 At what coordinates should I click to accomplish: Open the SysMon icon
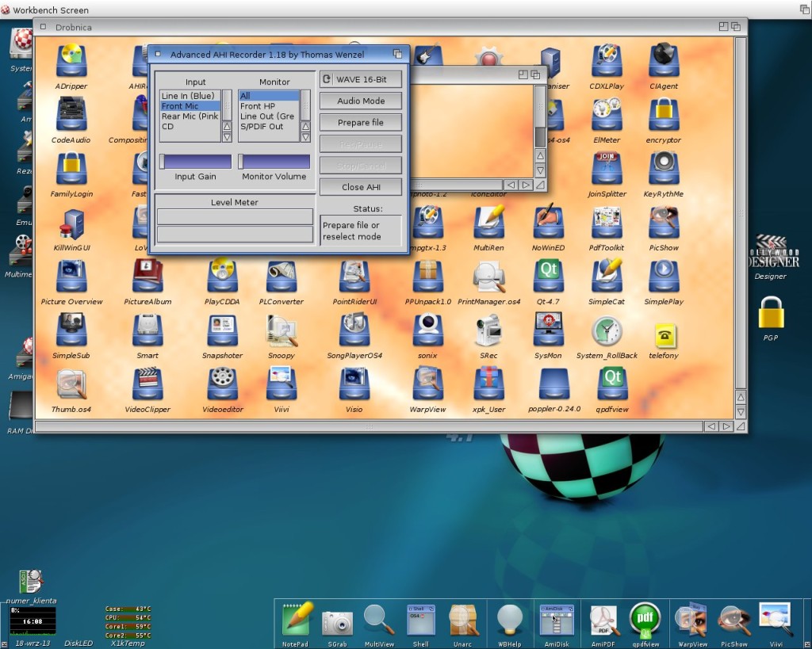pos(549,330)
